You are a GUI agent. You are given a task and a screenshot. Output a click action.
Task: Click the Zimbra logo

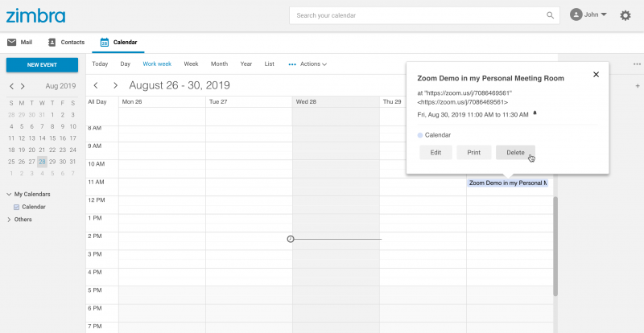click(35, 15)
